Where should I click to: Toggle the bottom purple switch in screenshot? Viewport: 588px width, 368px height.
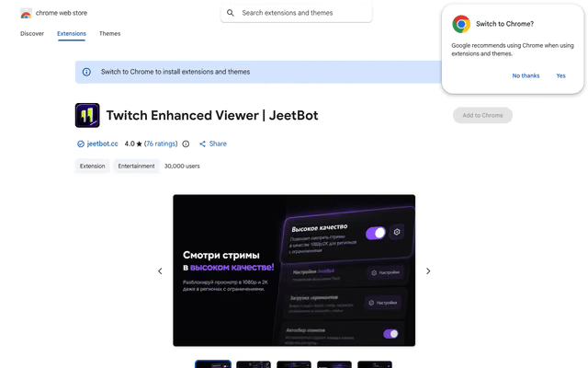tap(390, 334)
